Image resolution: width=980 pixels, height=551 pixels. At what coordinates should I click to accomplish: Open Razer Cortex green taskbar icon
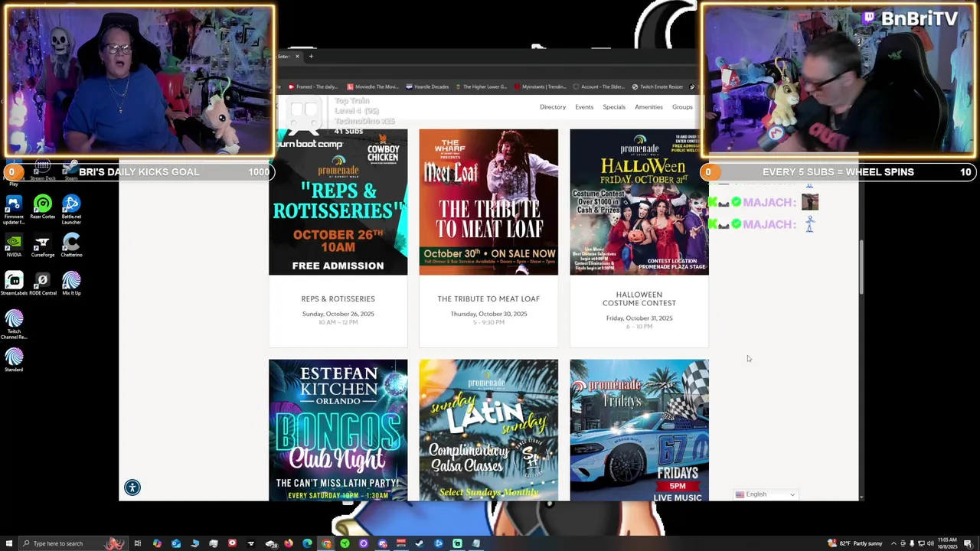[x=345, y=543]
